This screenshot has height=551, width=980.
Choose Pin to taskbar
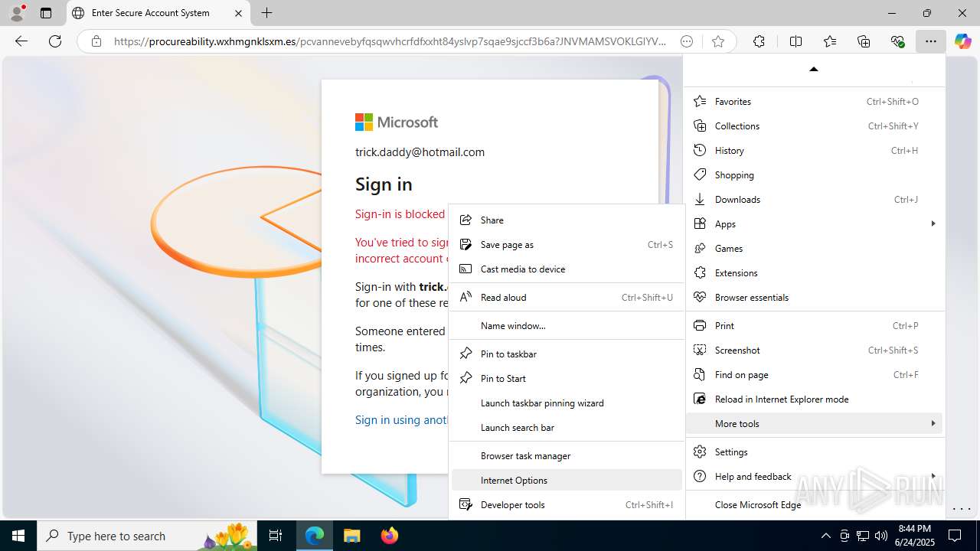567,354
